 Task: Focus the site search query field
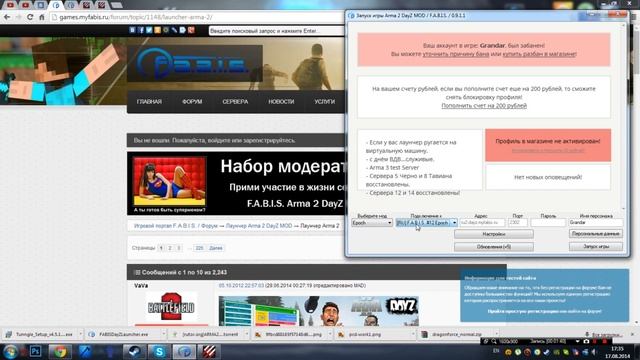(x=276, y=31)
